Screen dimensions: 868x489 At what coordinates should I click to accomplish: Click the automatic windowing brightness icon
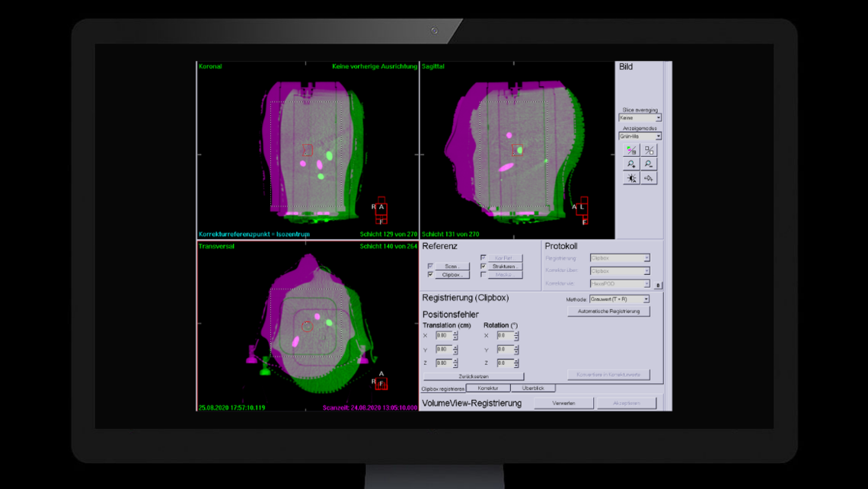[631, 177]
